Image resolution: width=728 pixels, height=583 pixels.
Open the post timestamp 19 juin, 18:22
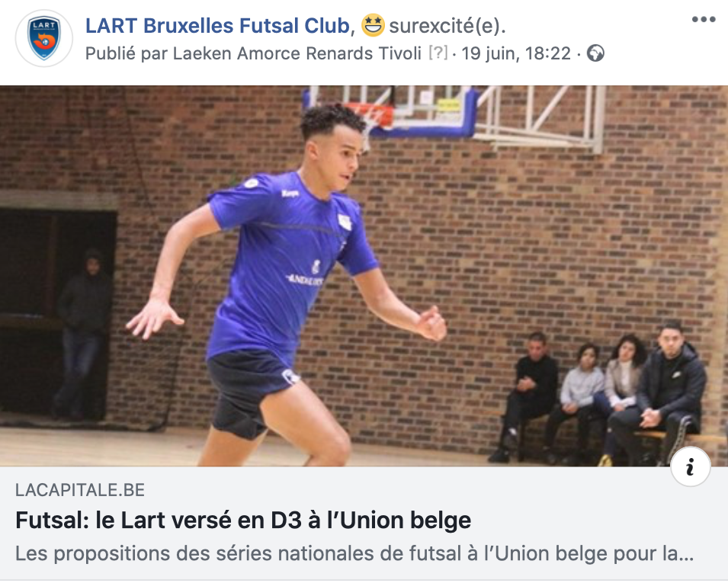click(x=516, y=53)
